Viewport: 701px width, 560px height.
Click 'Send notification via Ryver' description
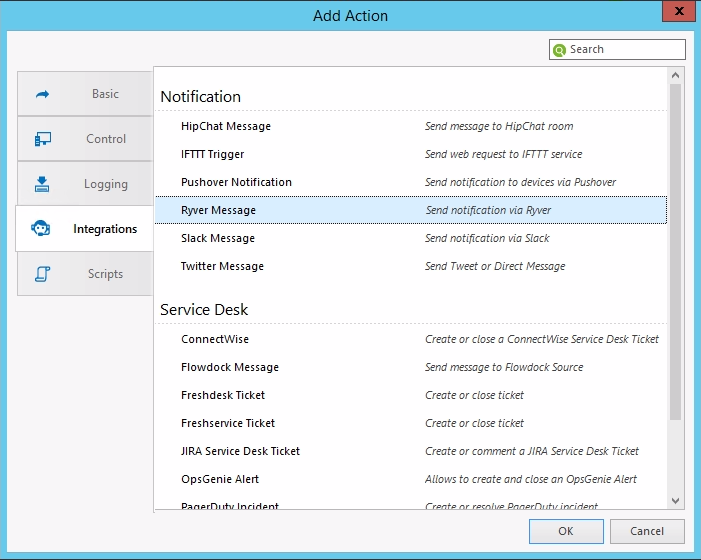(488, 210)
